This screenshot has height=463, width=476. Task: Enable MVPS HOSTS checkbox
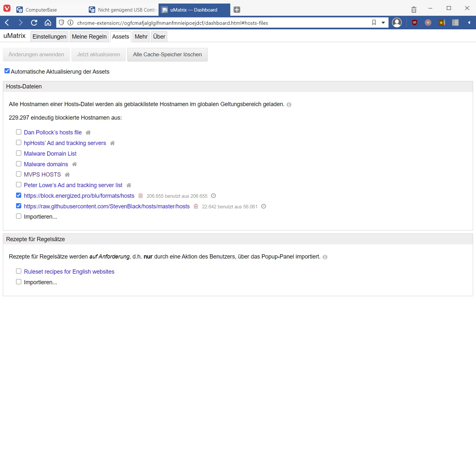click(19, 174)
